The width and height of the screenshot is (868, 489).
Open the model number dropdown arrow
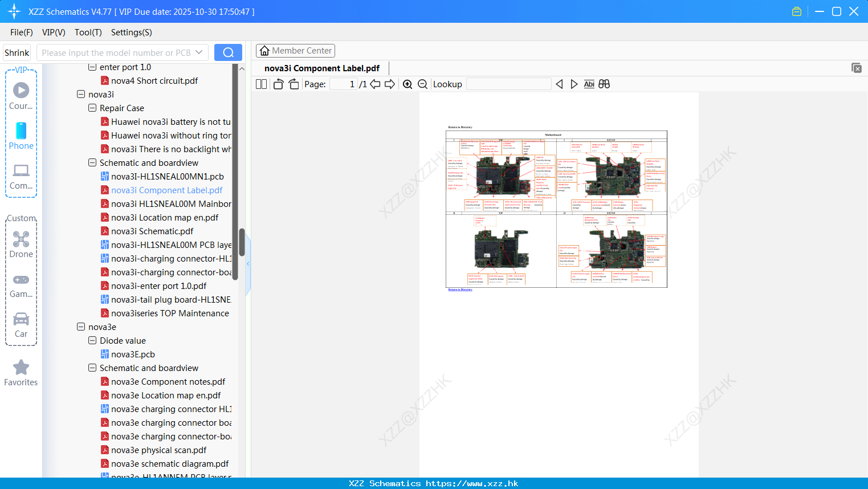point(199,52)
